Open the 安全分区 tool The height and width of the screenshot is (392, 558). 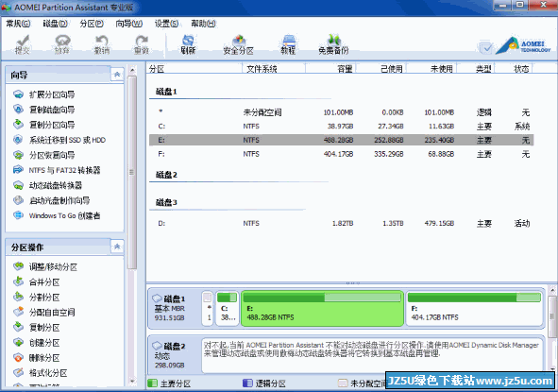[239, 44]
